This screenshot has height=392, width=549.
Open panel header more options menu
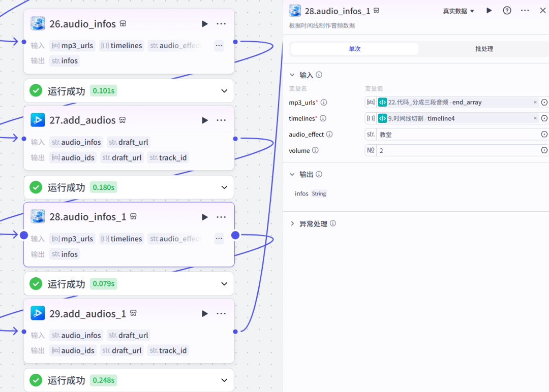(x=525, y=11)
